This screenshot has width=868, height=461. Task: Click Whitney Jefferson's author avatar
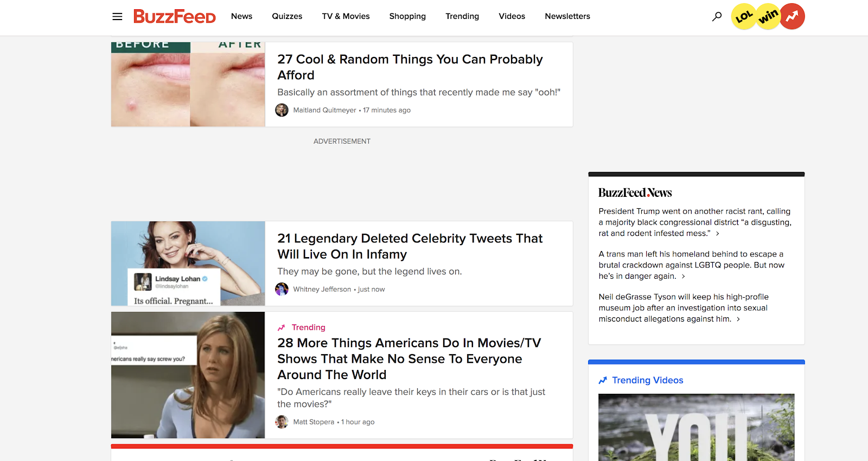(282, 289)
